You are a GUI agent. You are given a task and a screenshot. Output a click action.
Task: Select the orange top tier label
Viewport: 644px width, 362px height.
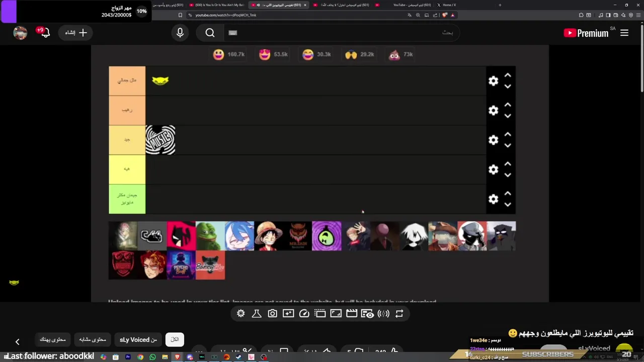point(127,80)
